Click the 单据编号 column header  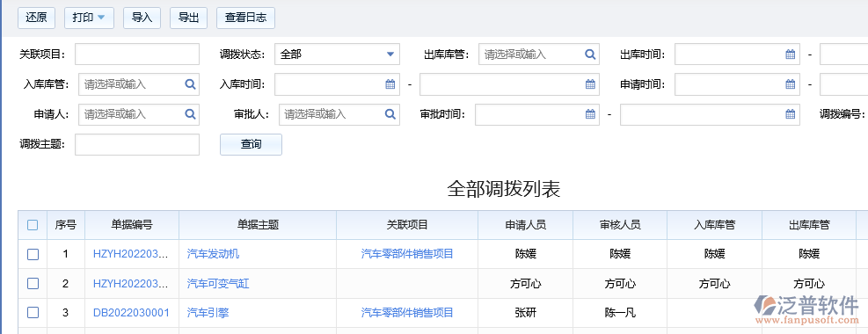tap(132, 225)
